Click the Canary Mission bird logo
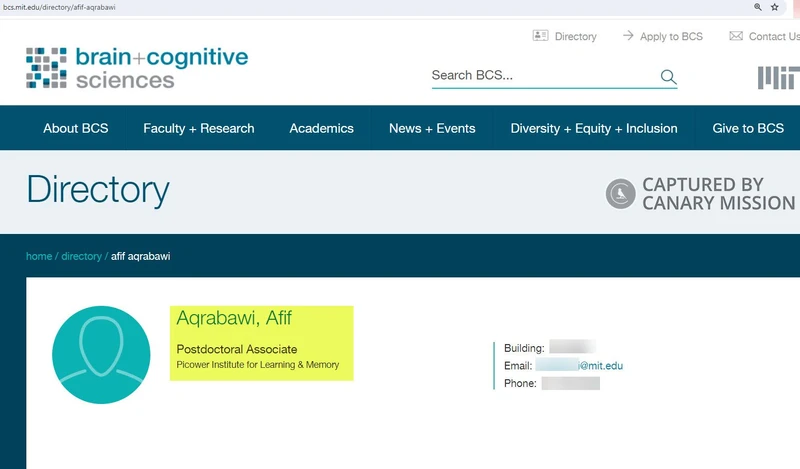800x469 pixels. tap(621, 194)
